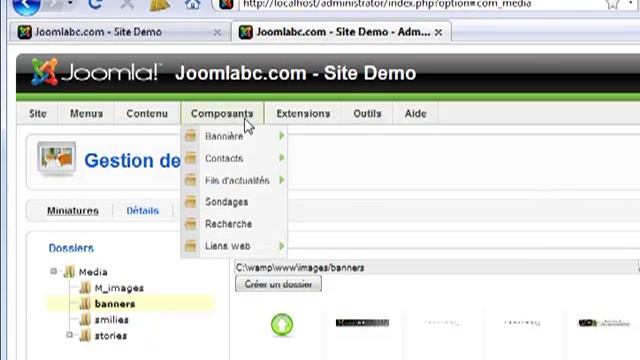Click the banners folder icon
This screenshot has height=360, width=640.
84,304
